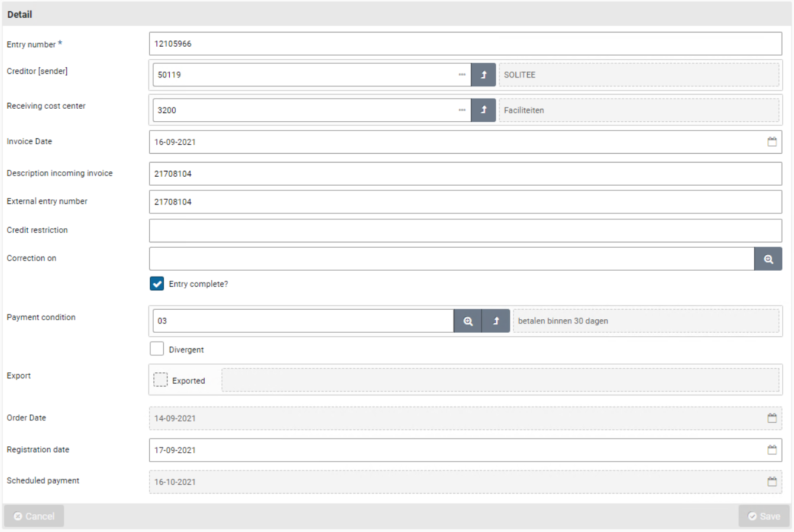Open the Invoice Date calendar picker

772,142
